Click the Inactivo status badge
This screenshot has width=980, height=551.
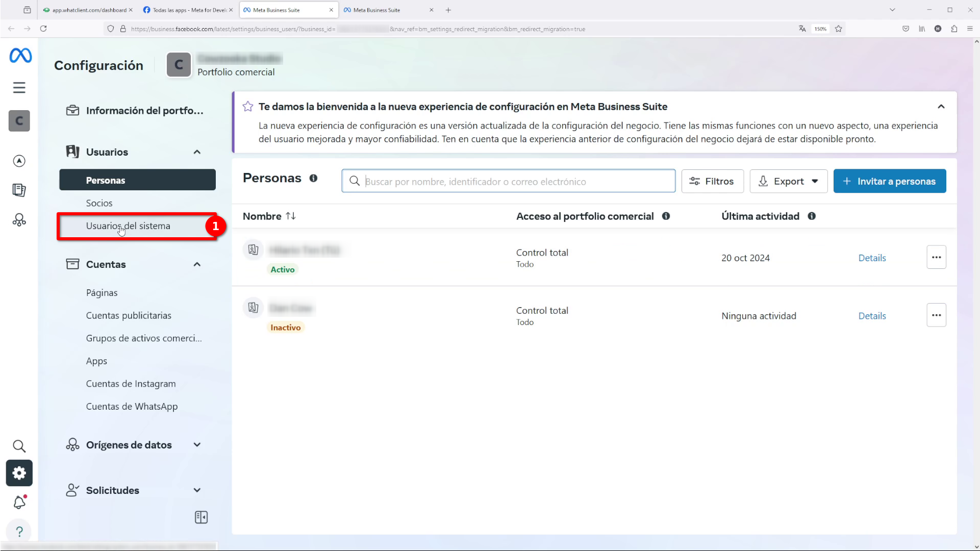click(285, 328)
